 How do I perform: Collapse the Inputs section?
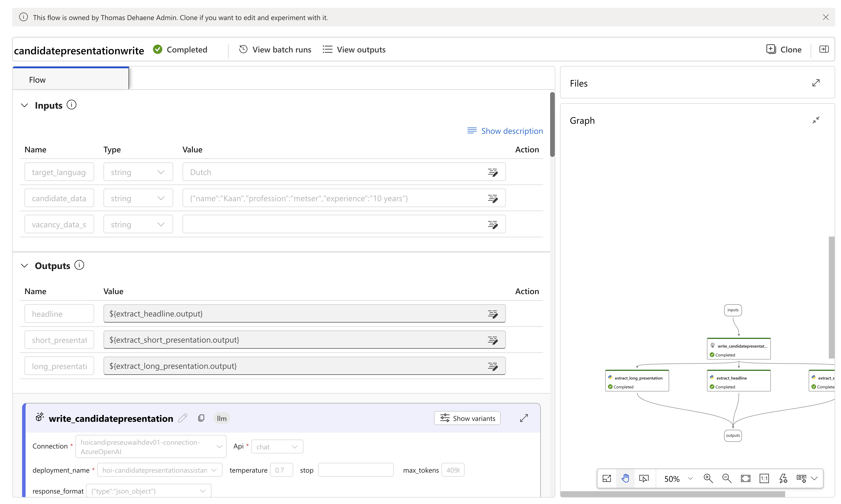(x=24, y=105)
